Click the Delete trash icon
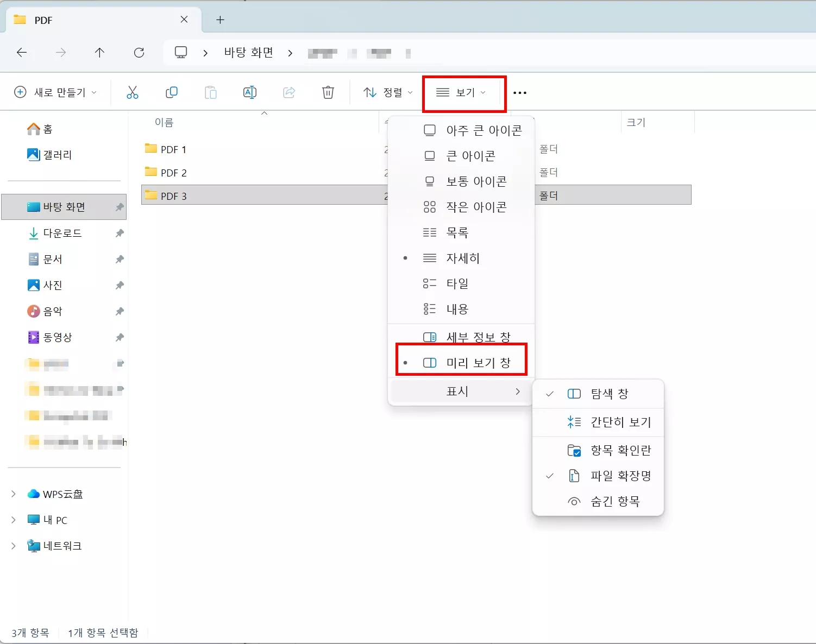 tap(328, 92)
